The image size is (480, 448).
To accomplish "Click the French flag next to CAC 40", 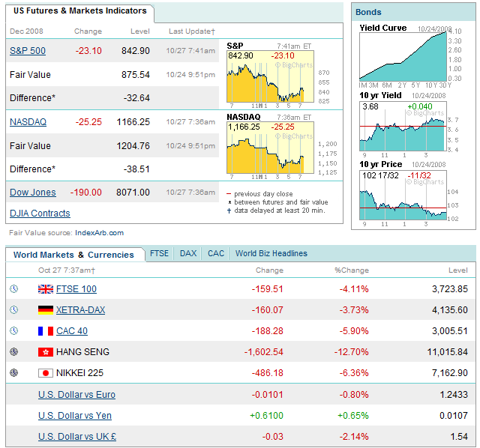I will tap(45, 330).
